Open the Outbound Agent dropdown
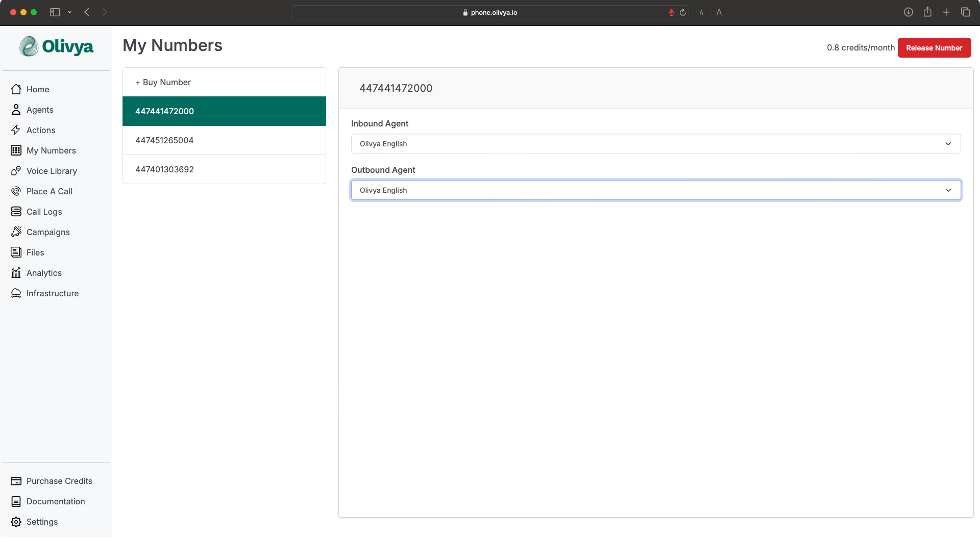This screenshot has height=538, width=980. pyautogui.click(x=656, y=190)
